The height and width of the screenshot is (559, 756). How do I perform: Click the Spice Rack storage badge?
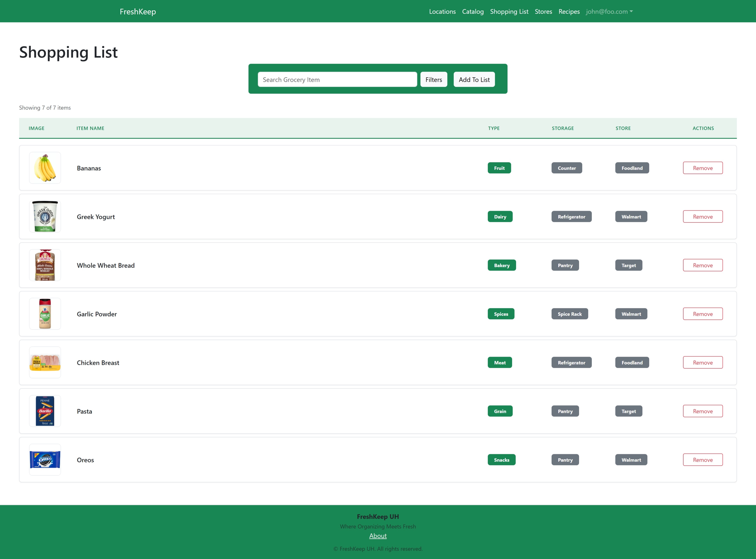coord(570,314)
